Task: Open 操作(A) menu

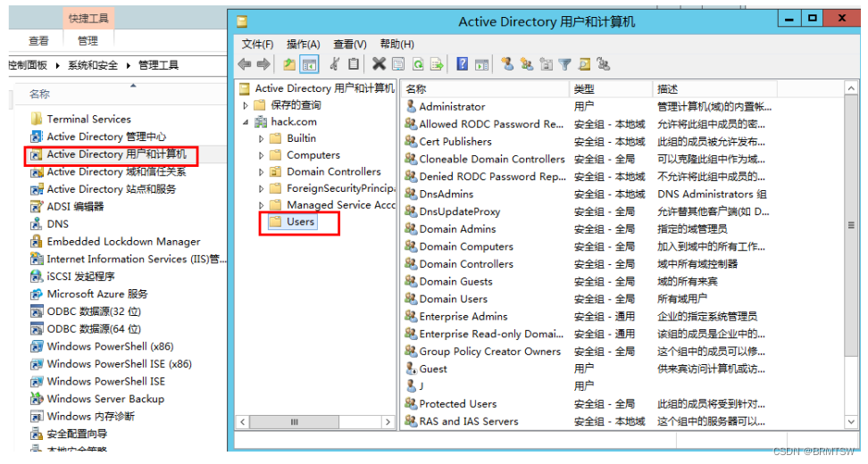Action: [x=304, y=45]
